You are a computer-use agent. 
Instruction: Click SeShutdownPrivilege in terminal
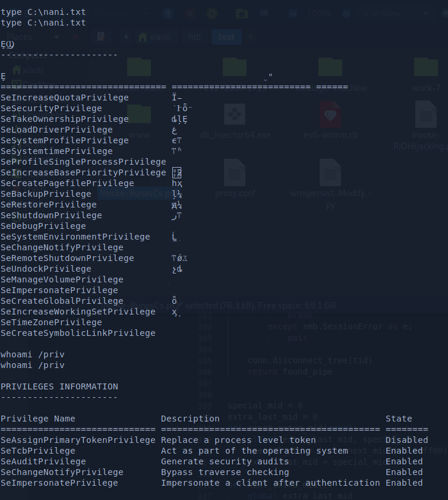pyautogui.click(x=51, y=216)
